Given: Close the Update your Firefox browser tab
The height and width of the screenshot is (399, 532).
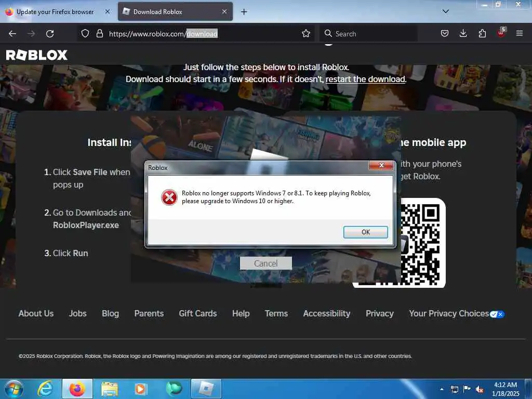Looking at the screenshot, I should coord(108,11).
